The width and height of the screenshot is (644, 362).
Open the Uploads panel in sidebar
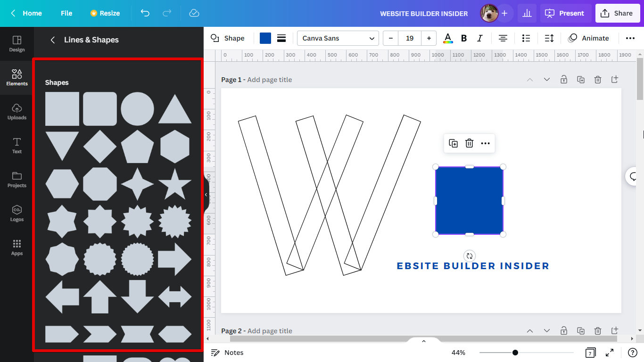[x=17, y=112]
